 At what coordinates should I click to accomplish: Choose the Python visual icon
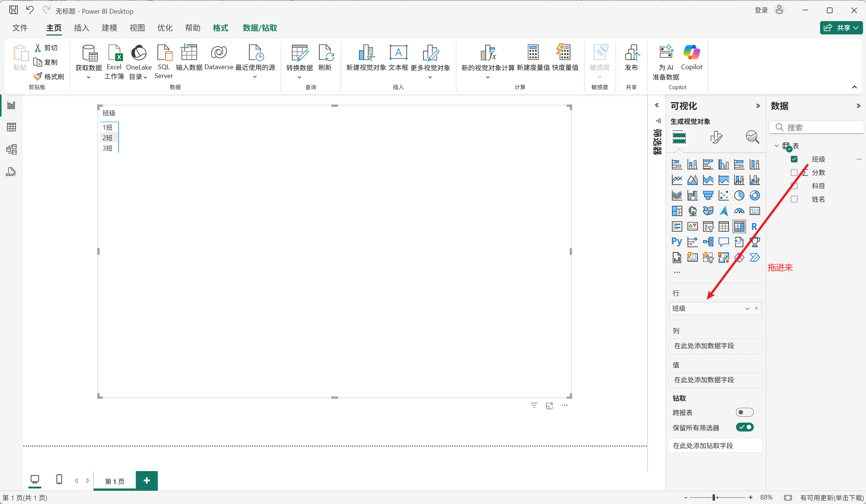pyautogui.click(x=677, y=242)
